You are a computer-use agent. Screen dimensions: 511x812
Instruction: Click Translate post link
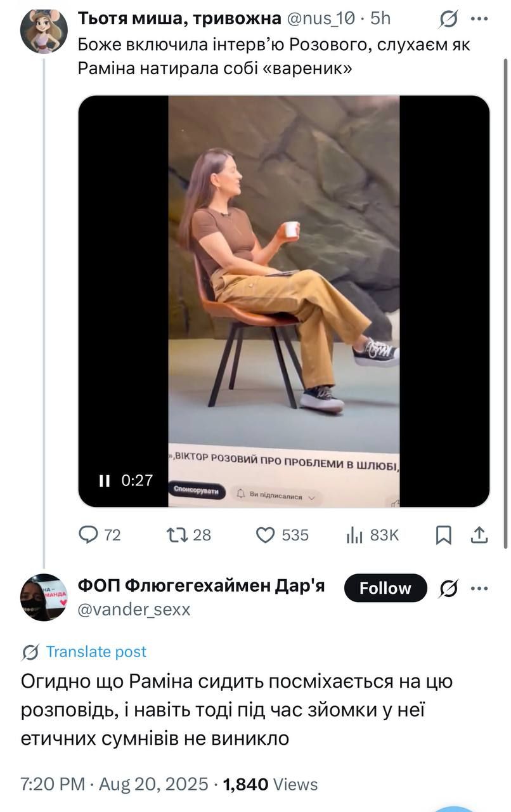(x=96, y=652)
